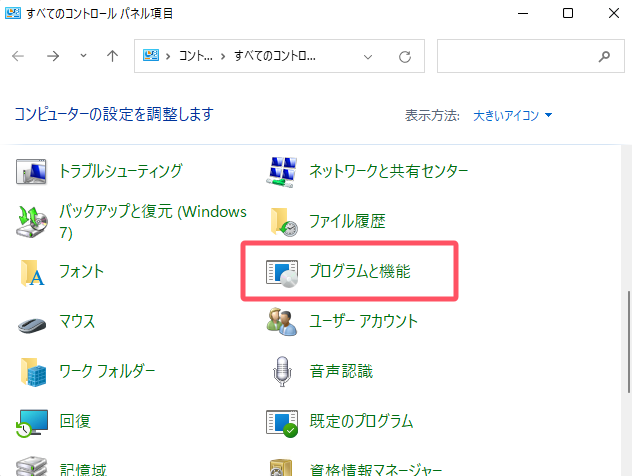The width and height of the screenshot is (632, 476).
Task: Open 回復 link
Action: (x=75, y=421)
